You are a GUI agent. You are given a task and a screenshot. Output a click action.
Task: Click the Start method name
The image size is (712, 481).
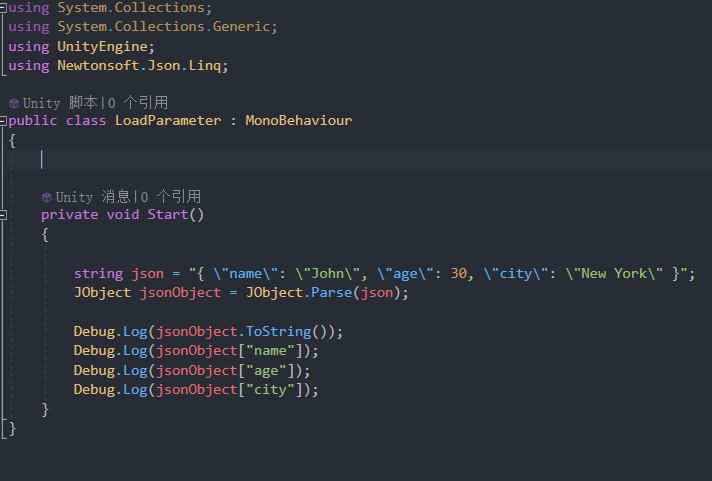[168, 214]
